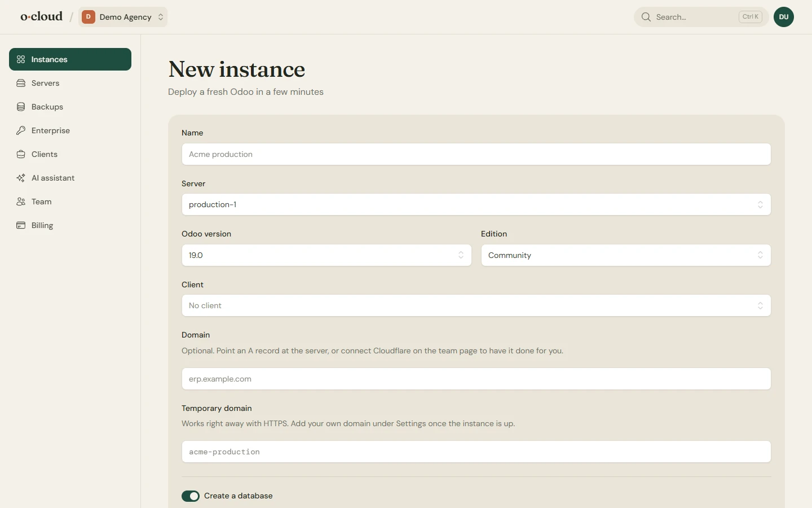Toggle the Create a database switch
This screenshot has height=508, width=812.
tap(191, 496)
